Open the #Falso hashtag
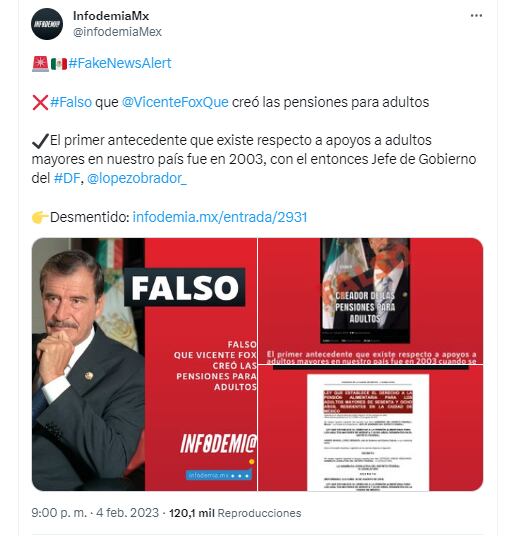509x536 pixels. [71, 102]
